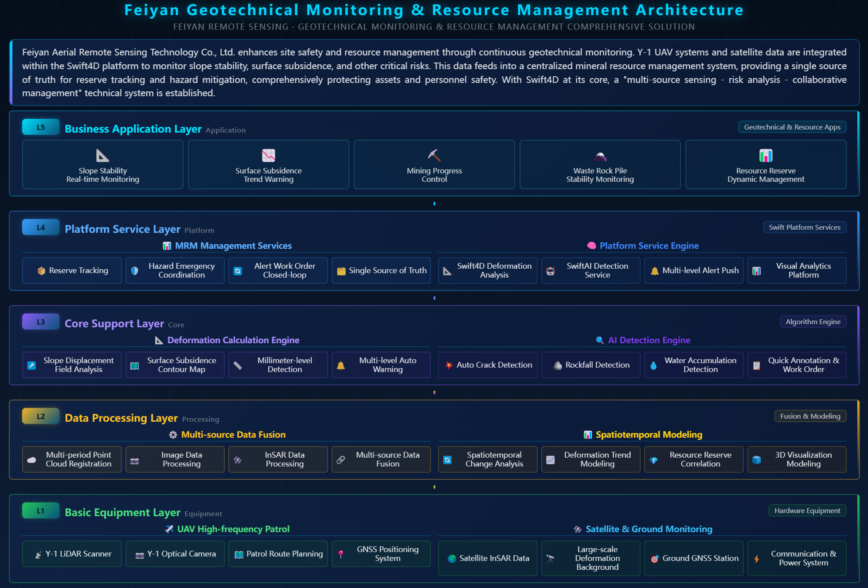868x588 pixels.
Task: Click the Hardware Equipment tag
Action: click(x=807, y=511)
